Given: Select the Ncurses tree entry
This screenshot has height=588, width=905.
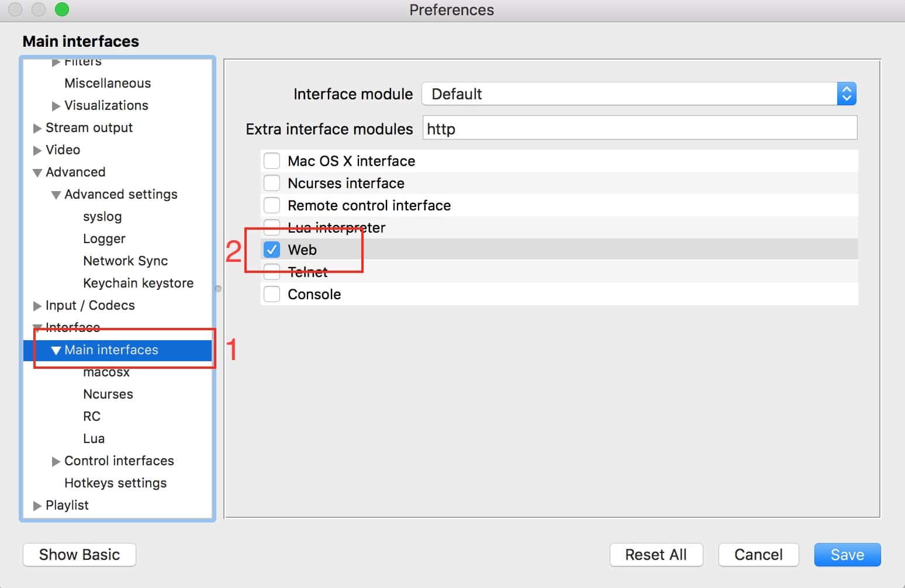Looking at the screenshot, I should pyautogui.click(x=108, y=394).
